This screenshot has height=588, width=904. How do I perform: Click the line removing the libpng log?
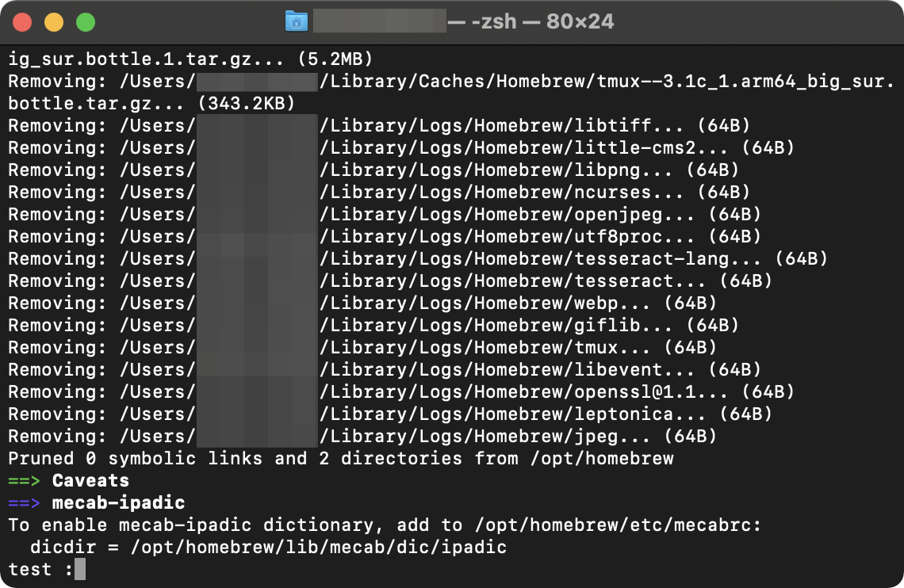[x=373, y=170]
